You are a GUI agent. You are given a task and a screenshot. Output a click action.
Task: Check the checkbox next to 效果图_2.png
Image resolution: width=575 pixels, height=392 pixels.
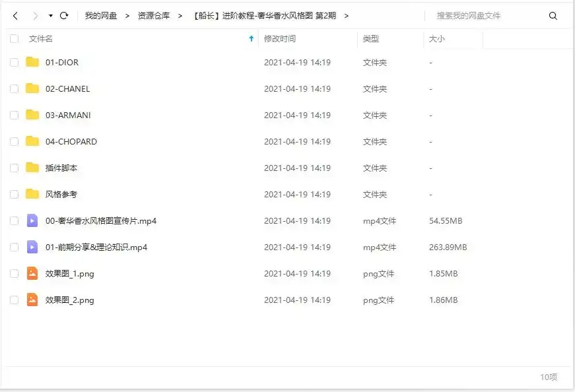click(14, 300)
